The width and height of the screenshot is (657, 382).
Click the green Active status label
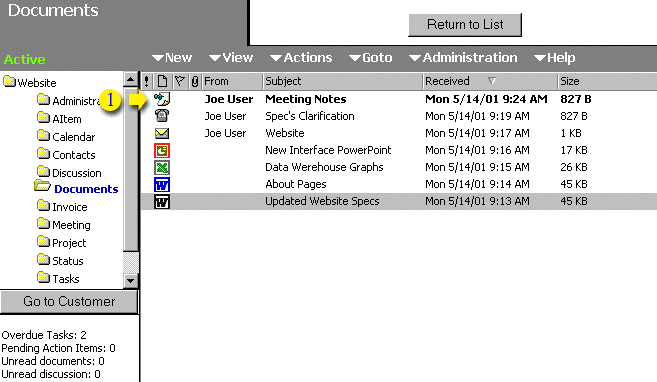click(x=25, y=59)
